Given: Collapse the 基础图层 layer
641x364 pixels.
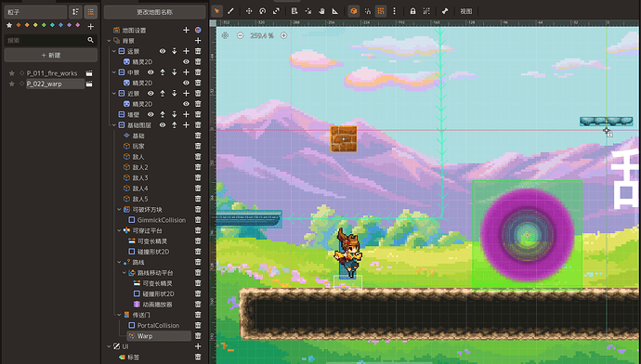Looking at the screenshot, I should click(114, 125).
